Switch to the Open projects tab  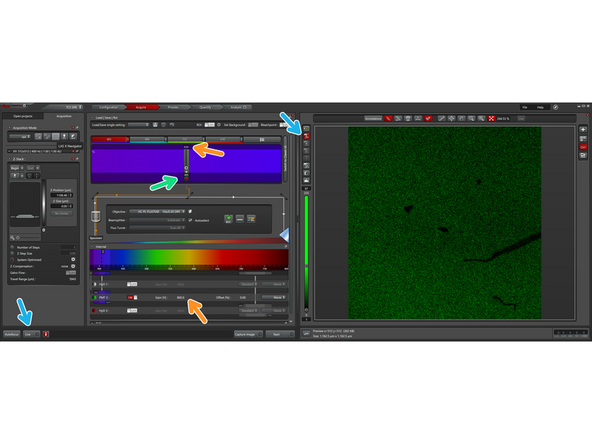(23, 116)
